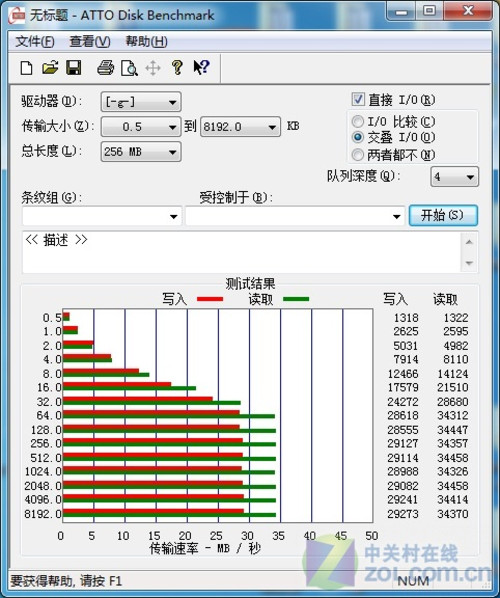The height and width of the screenshot is (598, 500).
Task: Open the 总长度 256 MB dropdown
Action: [x=141, y=152]
